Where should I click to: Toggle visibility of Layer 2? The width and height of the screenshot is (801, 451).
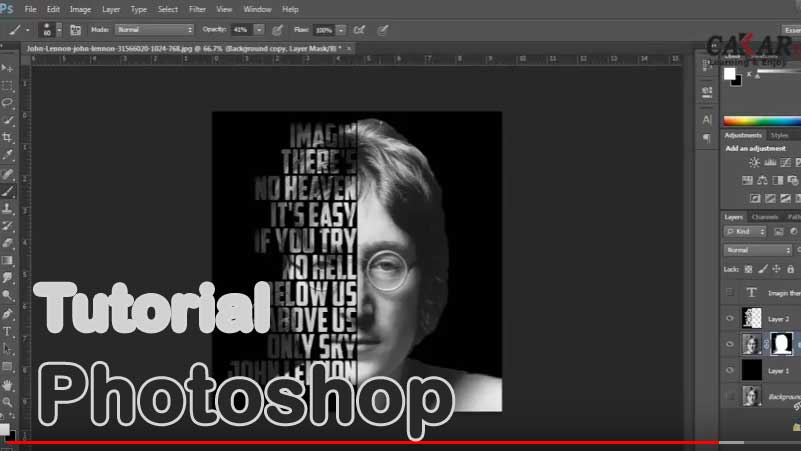tap(729, 318)
